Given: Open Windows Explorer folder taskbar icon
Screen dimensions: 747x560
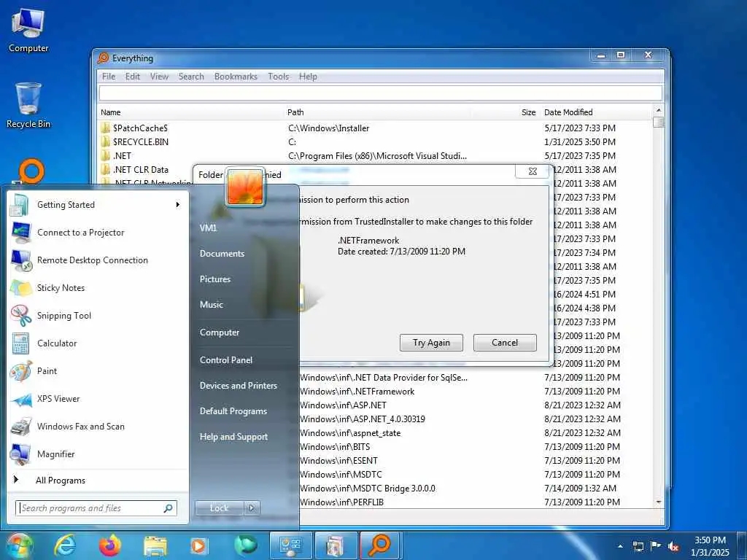Looking at the screenshot, I should coord(155,545).
